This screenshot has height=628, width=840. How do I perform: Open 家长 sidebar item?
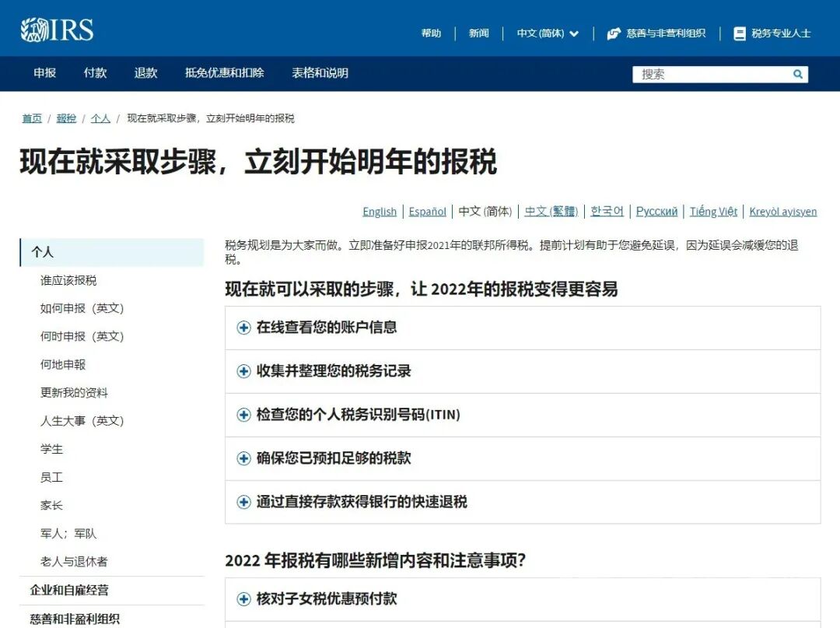(x=51, y=505)
